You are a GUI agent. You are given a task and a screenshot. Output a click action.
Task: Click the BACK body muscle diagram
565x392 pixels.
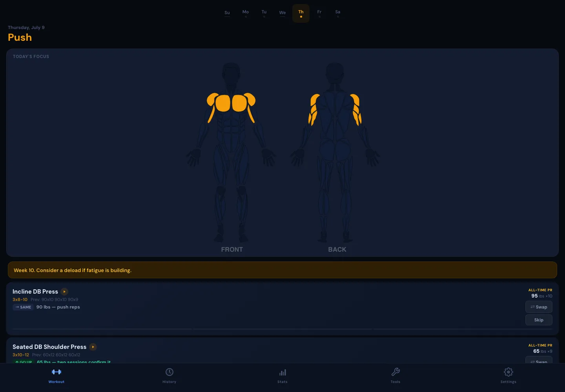[335, 153]
